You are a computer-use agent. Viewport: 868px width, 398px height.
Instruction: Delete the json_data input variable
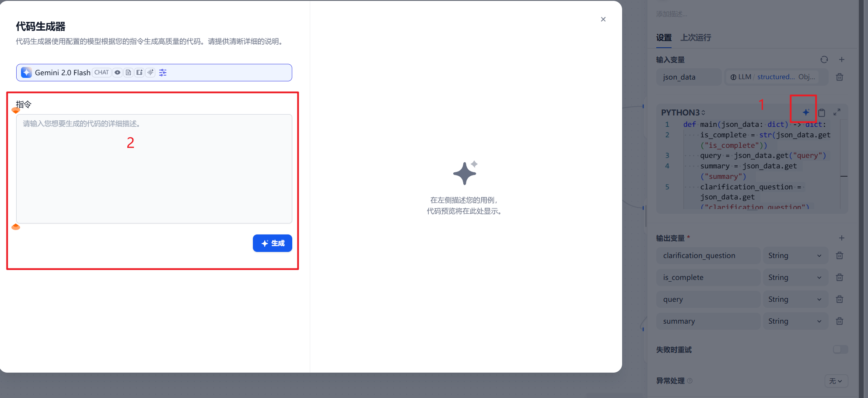[840, 77]
